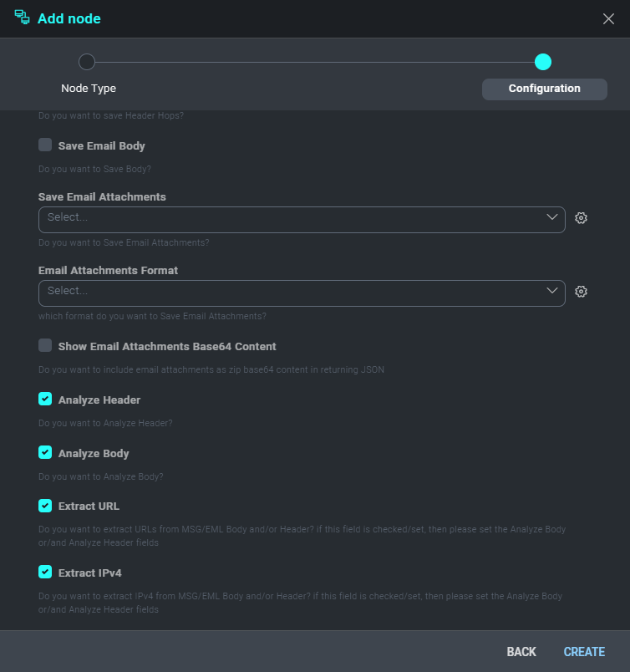Viewport: 630px width, 672px height.
Task: Uncheck the Extract IPv4 option
Action: [x=45, y=573]
